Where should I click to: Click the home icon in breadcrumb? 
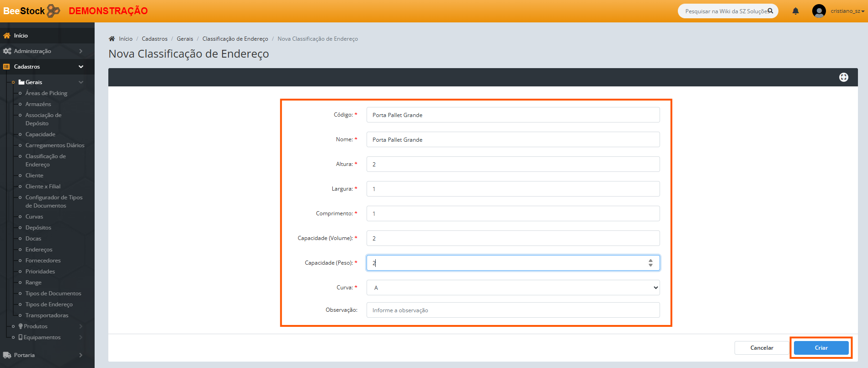pos(112,39)
